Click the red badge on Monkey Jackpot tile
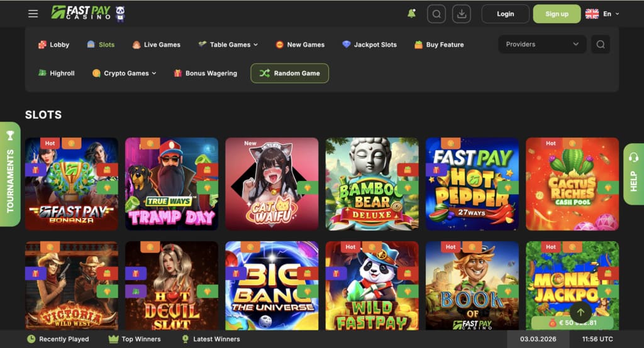644x348 pixels. click(x=608, y=273)
